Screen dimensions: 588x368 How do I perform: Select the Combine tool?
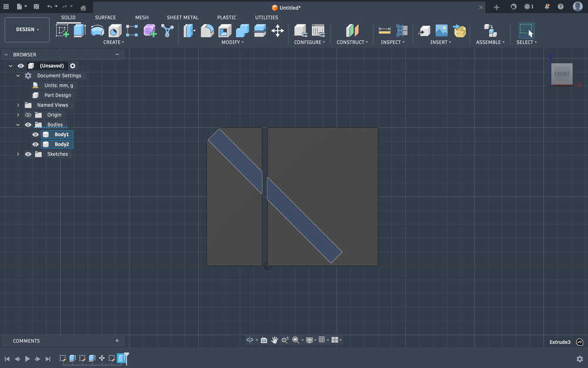(242, 31)
